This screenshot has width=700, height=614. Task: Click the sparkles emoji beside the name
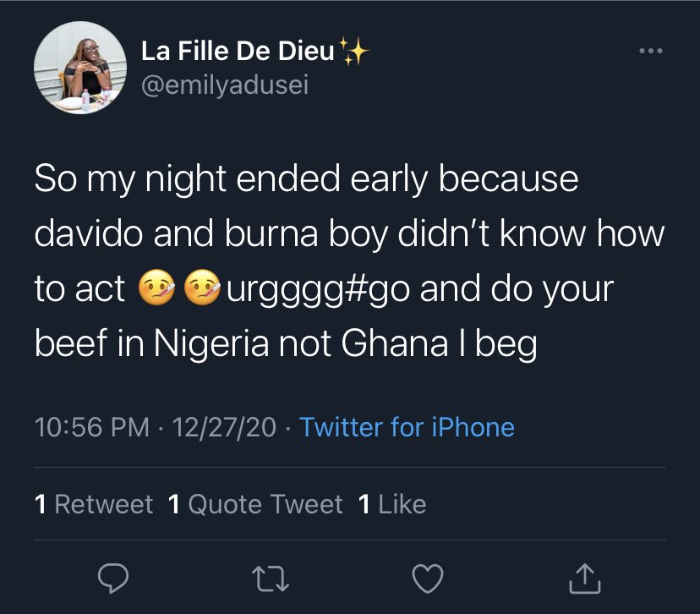[x=354, y=52]
